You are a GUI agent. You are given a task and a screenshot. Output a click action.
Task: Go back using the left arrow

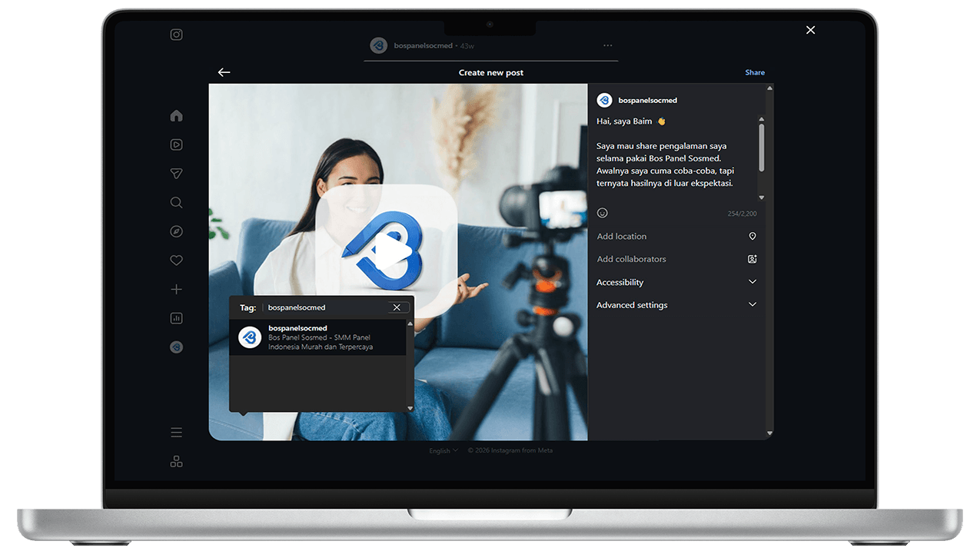coord(224,72)
